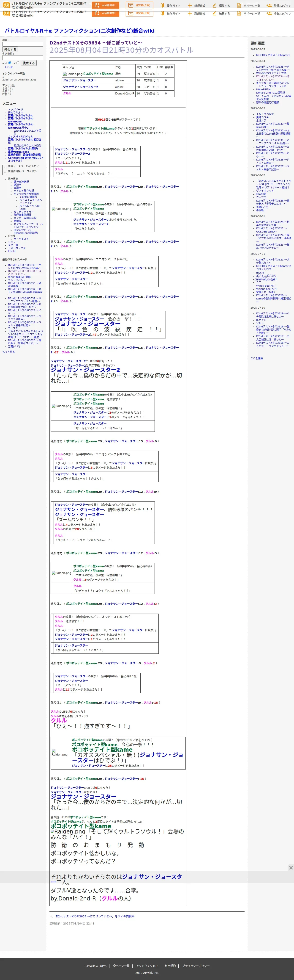The height and width of the screenshot is (980, 294).
Task: Open Discordサーバー link
Action: [x=25, y=231]
